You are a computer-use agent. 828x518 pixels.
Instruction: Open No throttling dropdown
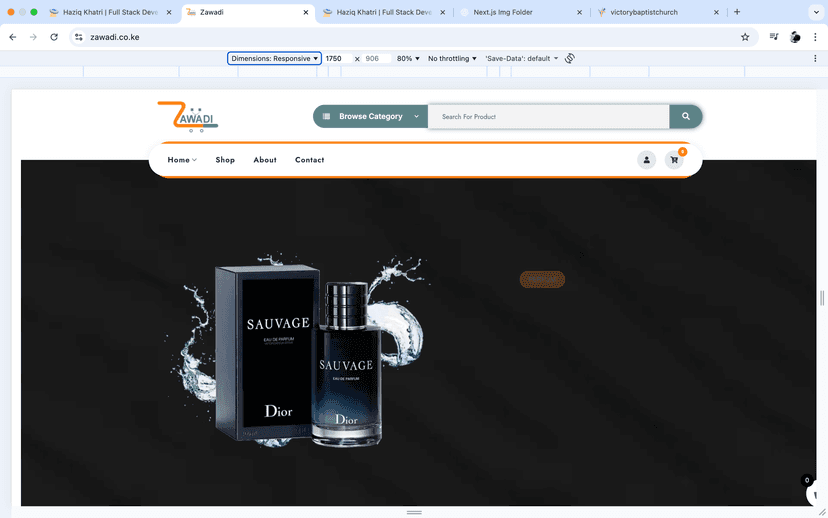[452, 58]
